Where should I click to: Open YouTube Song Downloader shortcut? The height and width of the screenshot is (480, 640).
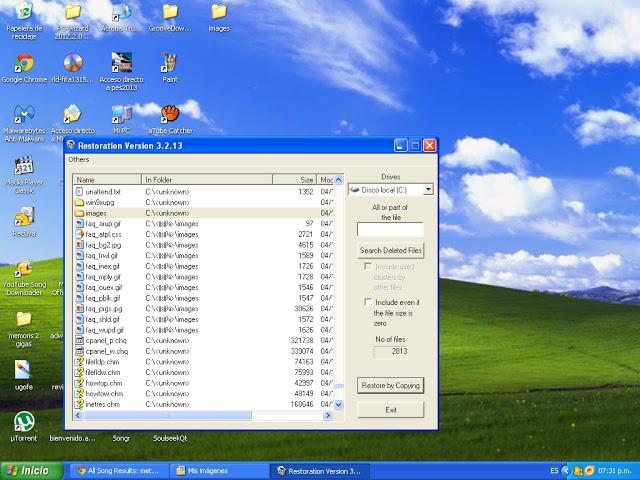(23, 271)
